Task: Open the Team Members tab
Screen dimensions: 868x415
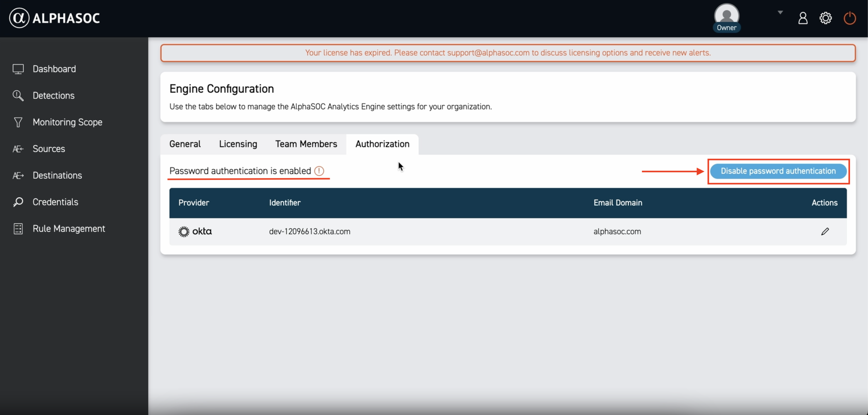Action: (306, 144)
